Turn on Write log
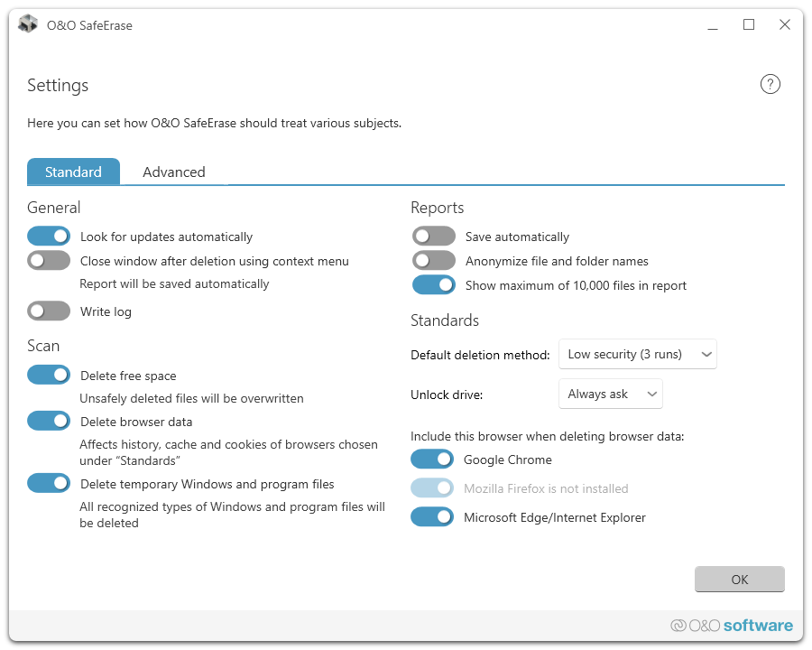The height and width of the screenshot is (650, 812). (49, 311)
